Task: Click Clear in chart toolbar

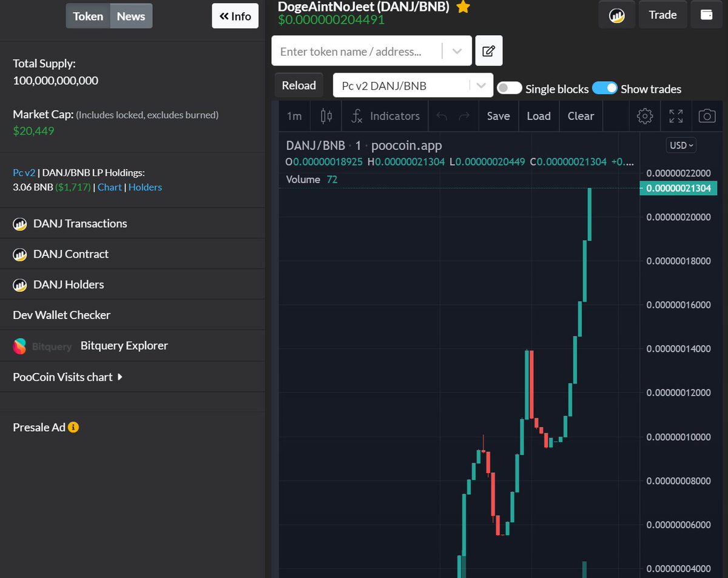Action: 581,116
